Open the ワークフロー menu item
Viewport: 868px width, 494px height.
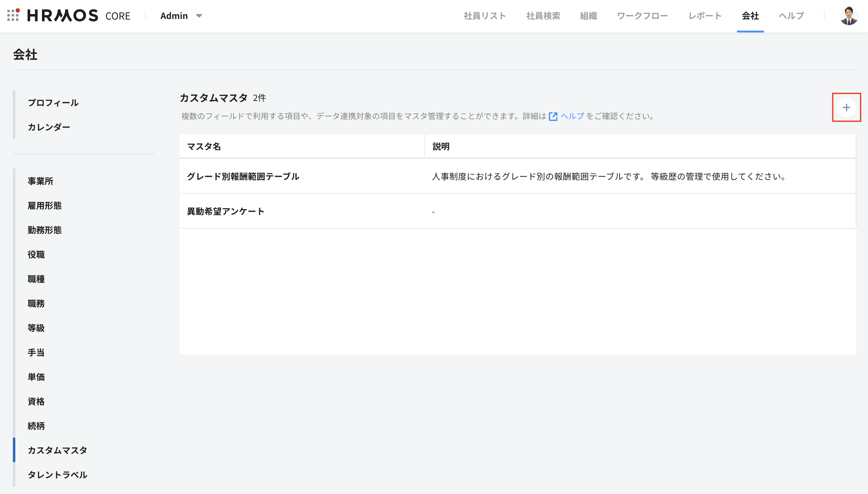(642, 16)
